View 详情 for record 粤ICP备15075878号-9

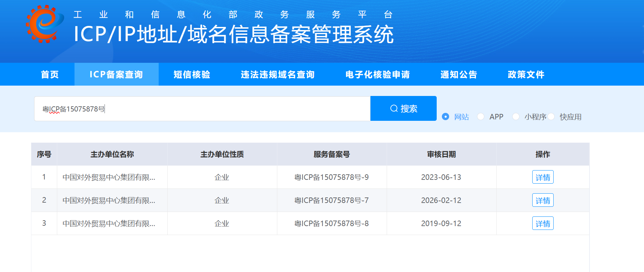tap(543, 177)
